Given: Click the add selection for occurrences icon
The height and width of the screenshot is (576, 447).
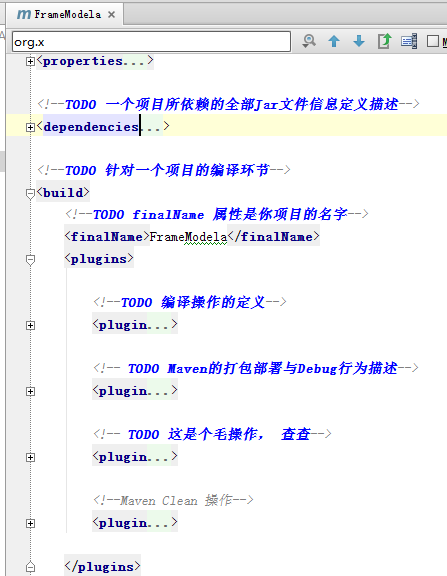Looking at the screenshot, I should (x=409, y=41).
